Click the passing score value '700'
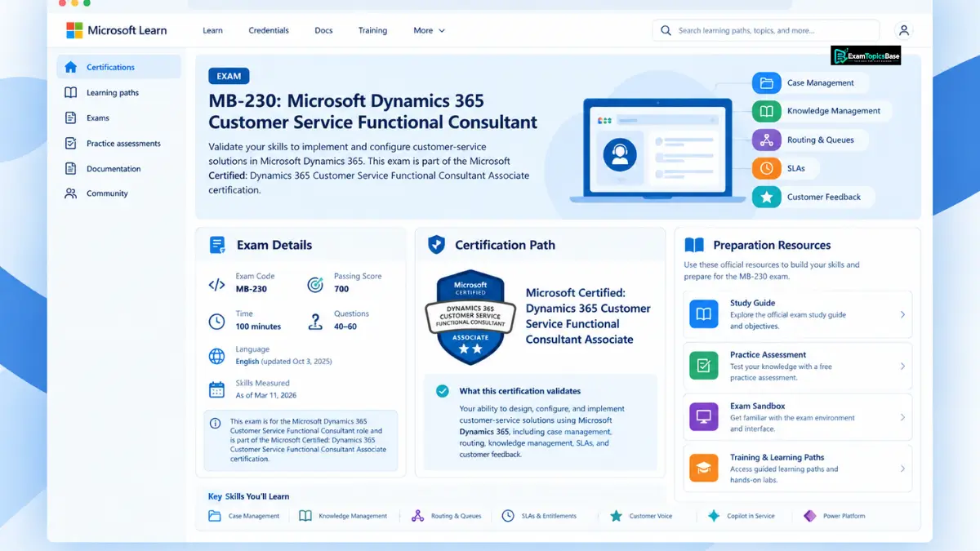This screenshot has height=551, width=980. point(341,289)
